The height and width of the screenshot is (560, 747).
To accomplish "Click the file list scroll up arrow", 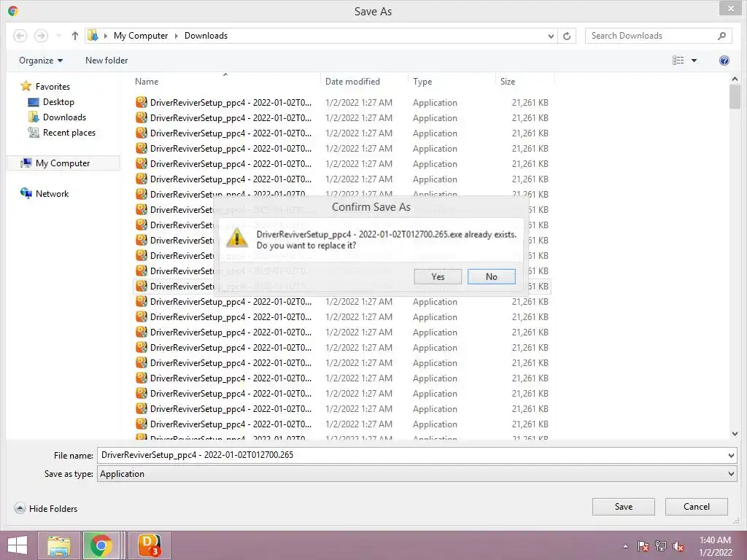I will pyautogui.click(x=735, y=79).
